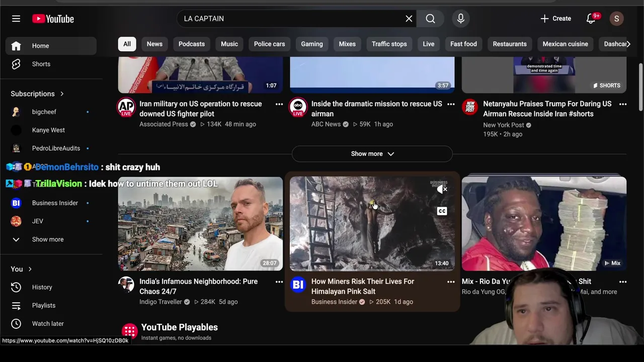This screenshot has height=362, width=644.
Task: Play India's Infamous Neighborhood video thumbnail
Action: (x=200, y=224)
